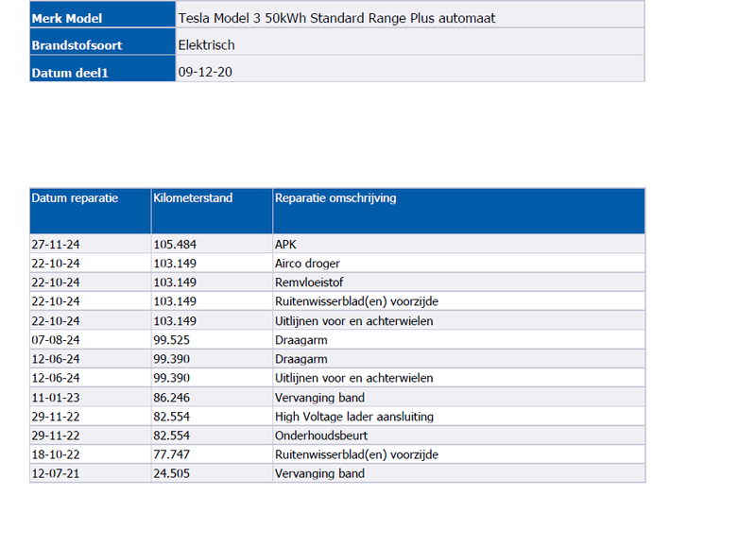Click the "Kilometerstand" column header
Screen dimensions: 756x547
193,198
